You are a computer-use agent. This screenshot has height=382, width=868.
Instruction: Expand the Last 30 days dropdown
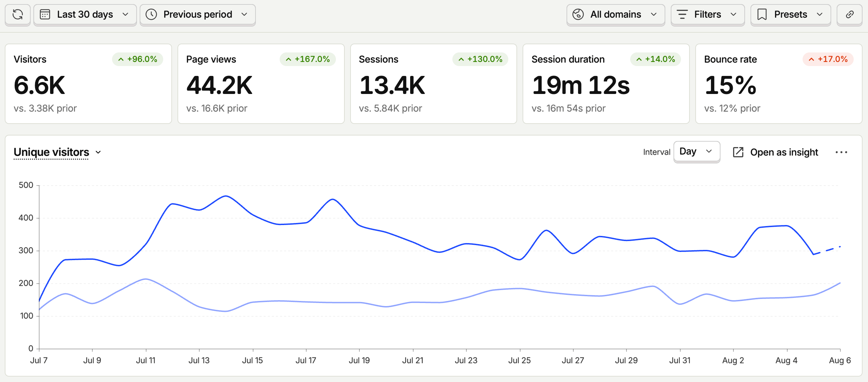pos(85,15)
